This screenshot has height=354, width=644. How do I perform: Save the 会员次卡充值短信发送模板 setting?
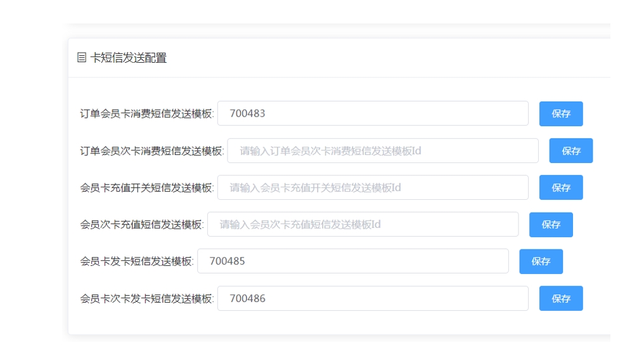pos(551,225)
